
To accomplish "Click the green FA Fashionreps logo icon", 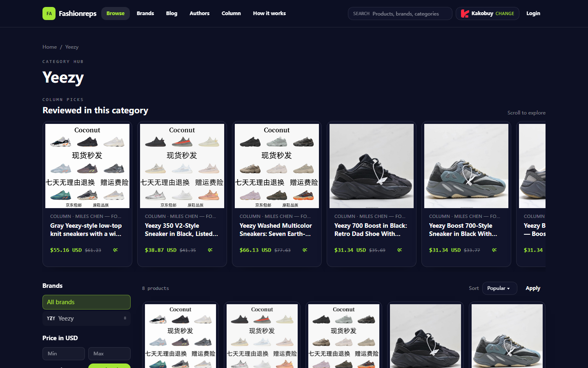I will pos(49,13).
